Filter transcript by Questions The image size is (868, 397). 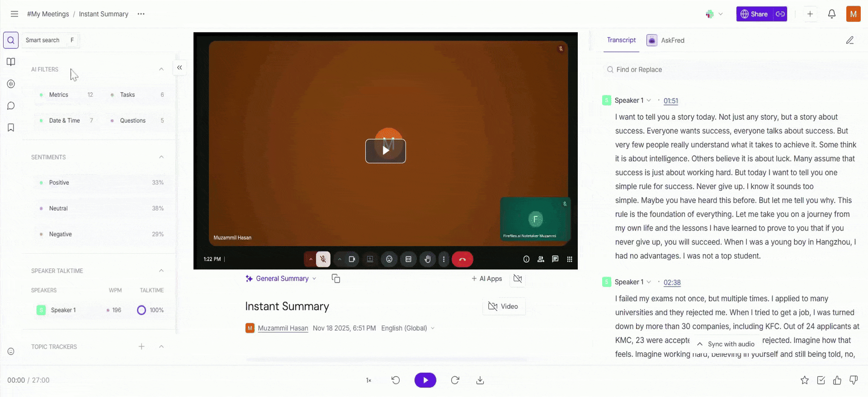(x=137, y=121)
